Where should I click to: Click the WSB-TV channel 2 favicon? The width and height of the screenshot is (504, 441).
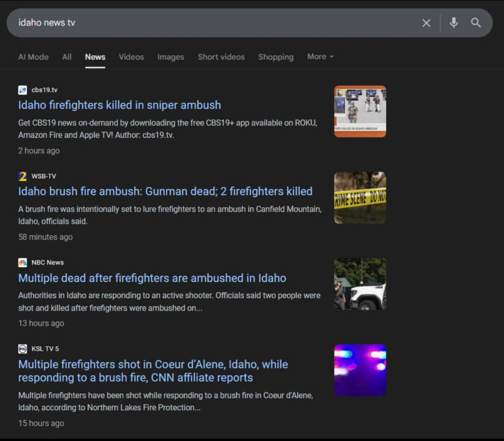[23, 176]
